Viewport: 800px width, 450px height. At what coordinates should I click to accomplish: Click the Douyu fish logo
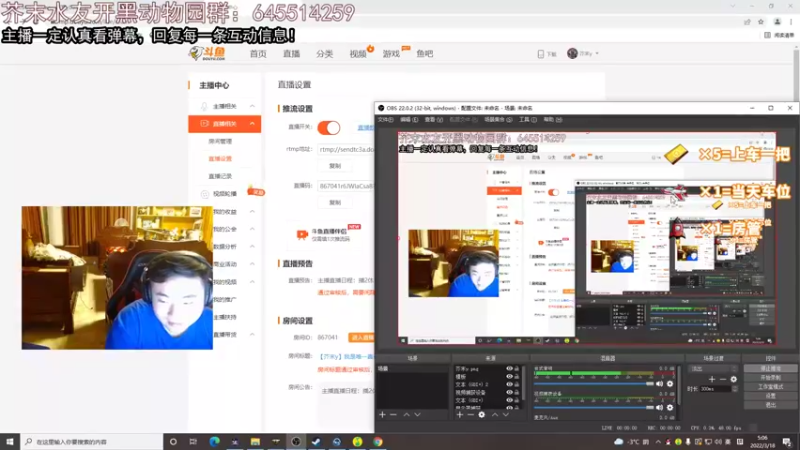click(x=207, y=53)
